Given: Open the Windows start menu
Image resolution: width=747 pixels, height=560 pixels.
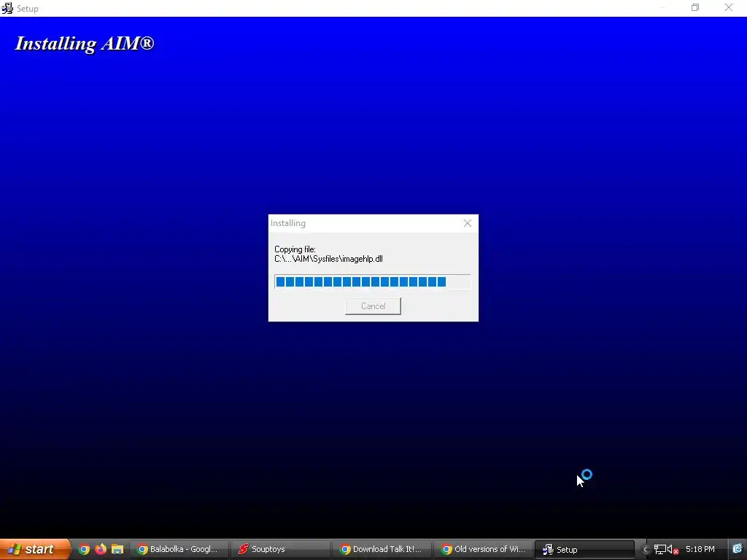Looking at the screenshot, I should point(34,549).
